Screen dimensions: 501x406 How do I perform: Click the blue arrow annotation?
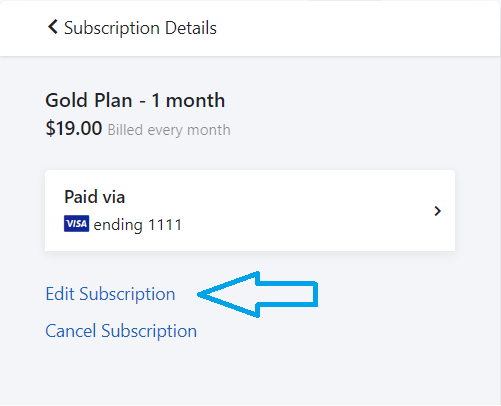(258, 294)
